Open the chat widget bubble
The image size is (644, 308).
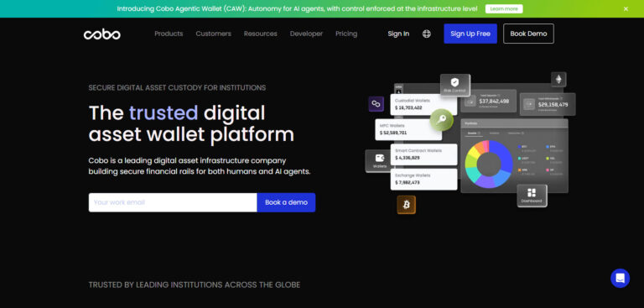[x=620, y=279]
